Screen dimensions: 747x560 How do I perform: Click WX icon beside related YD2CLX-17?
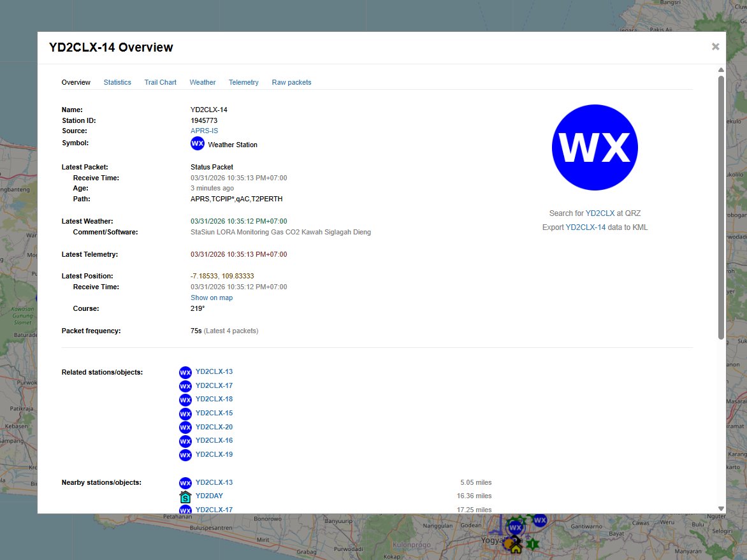tap(185, 386)
